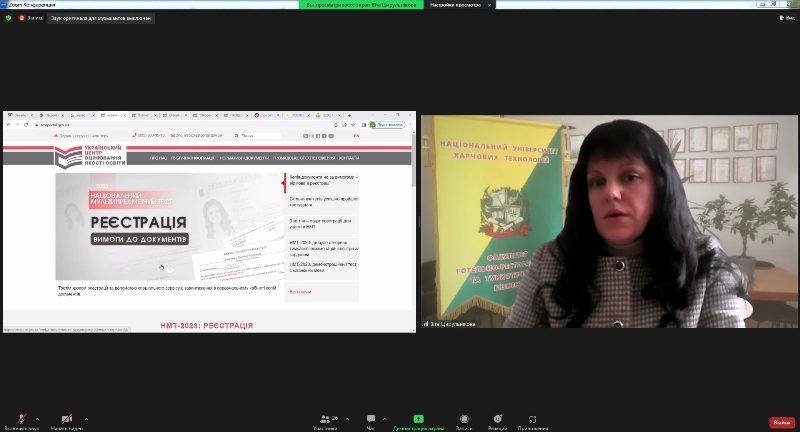
Task: Click the down chevron on the banner
Action: coord(169,270)
